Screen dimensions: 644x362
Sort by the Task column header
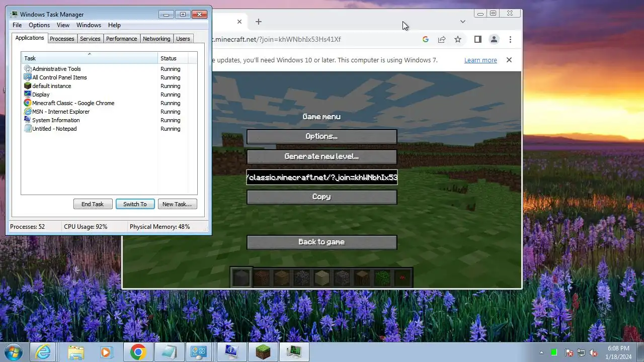coord(90,58)
